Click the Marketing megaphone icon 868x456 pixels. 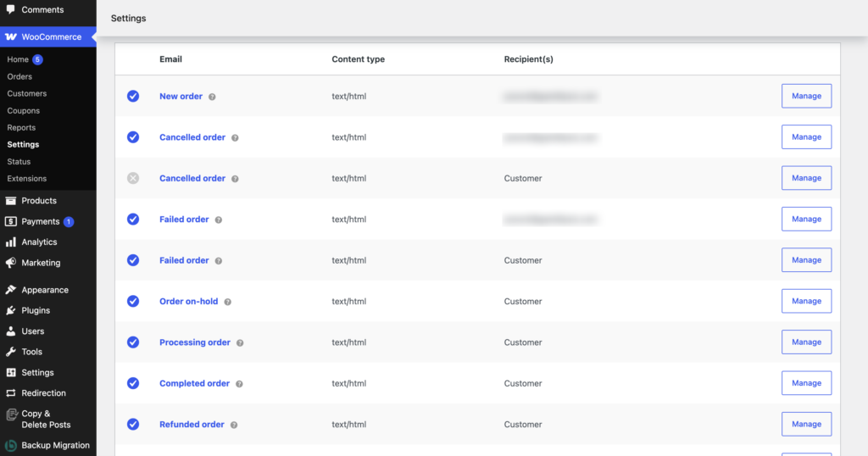point(10,263)
